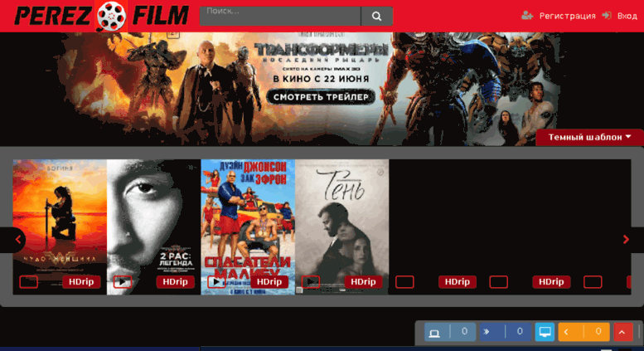Image resolution: width=644 pixels, height=351 pixels.
Task: Click the registration user-plus icon
Action: click(527, 16)
